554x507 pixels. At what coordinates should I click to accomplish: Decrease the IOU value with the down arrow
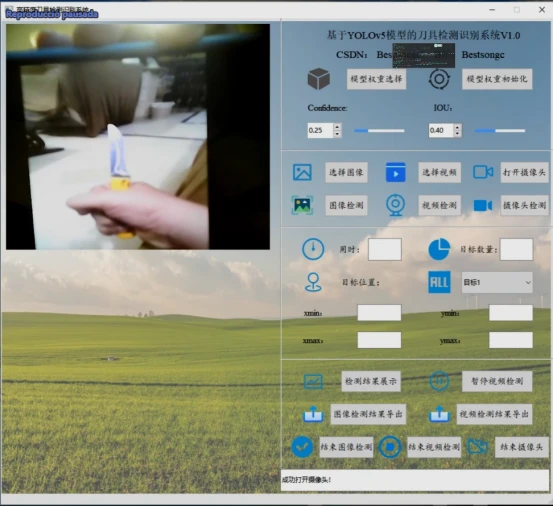[458, 134]
